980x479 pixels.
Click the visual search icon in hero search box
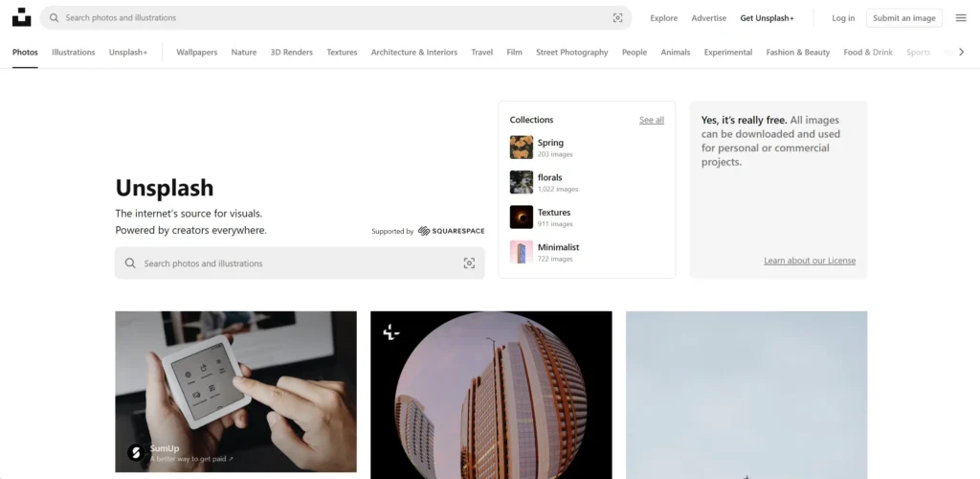tap(469, 263)
